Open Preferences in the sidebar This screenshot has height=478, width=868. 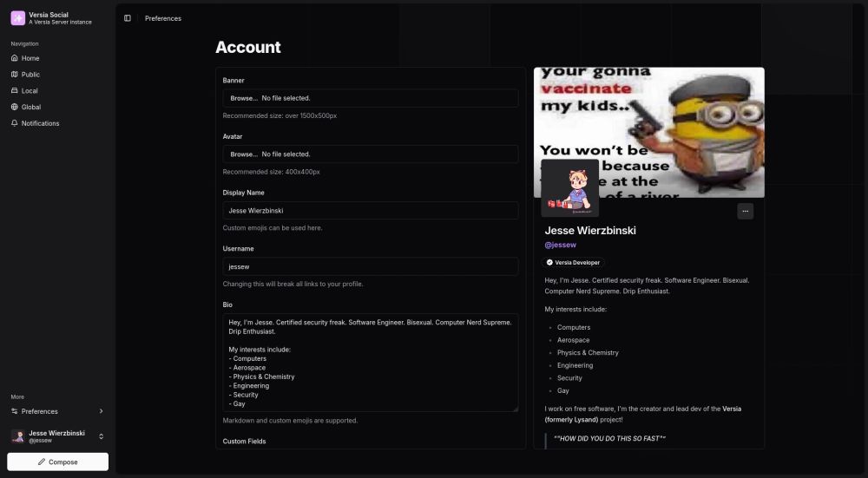(x=57, y=411)
